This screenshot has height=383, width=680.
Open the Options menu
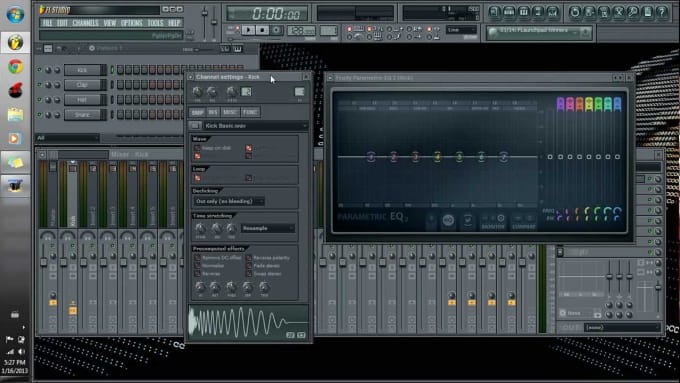pyautogui.click(x=131, y=23)
